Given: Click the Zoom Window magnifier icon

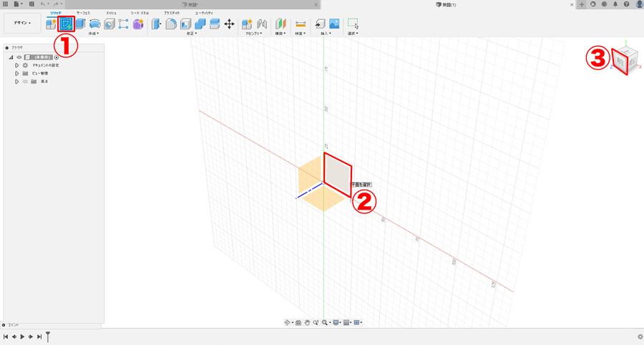Looking at the screenshot, I should 316,323.
